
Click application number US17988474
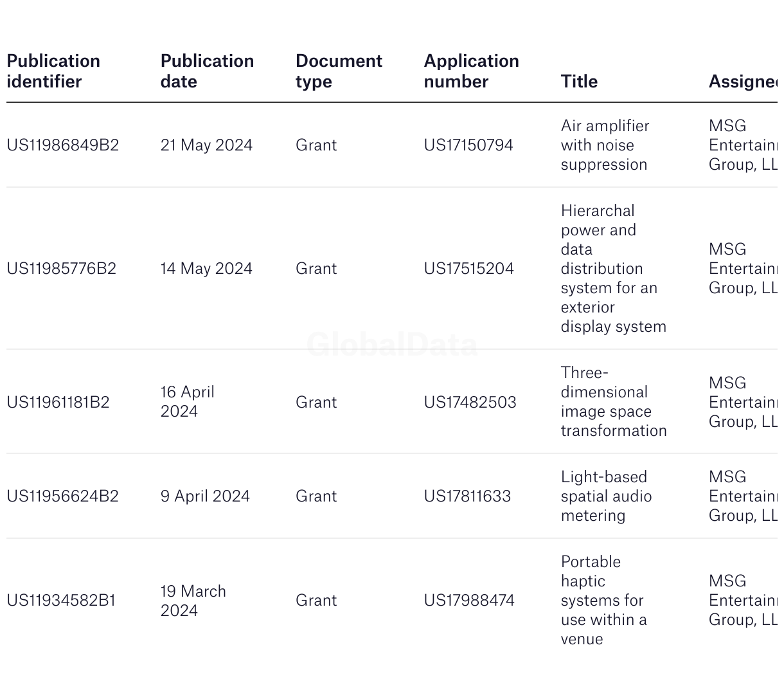[469, 601]
